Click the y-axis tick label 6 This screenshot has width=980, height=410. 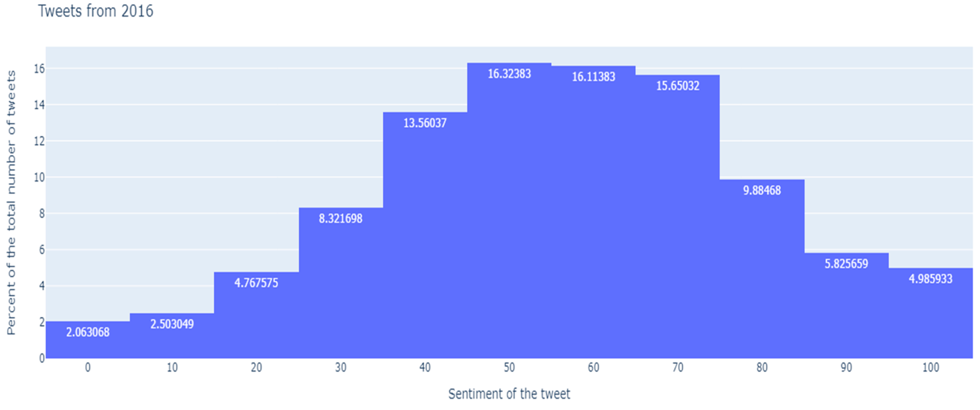pos(42,250)
